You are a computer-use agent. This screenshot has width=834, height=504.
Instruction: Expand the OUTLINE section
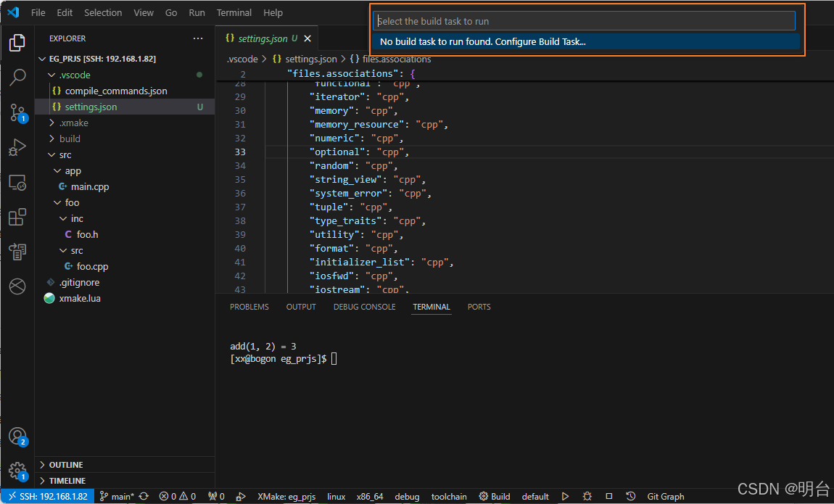coord(125,465)
